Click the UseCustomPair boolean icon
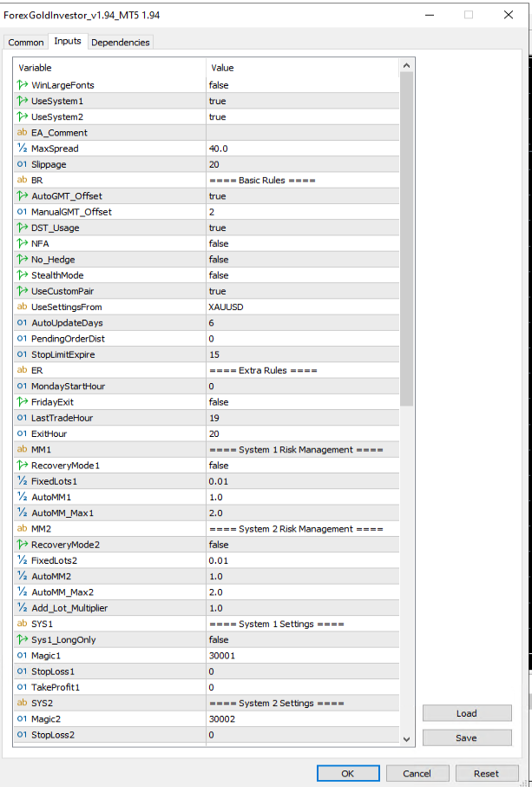532x787 pixels. pos(22,291)
